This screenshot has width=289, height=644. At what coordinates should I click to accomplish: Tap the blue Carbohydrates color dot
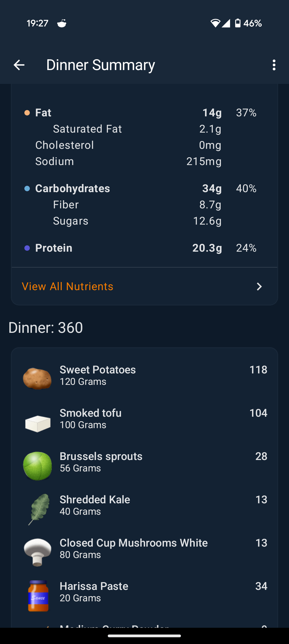[x=27, y=189]
